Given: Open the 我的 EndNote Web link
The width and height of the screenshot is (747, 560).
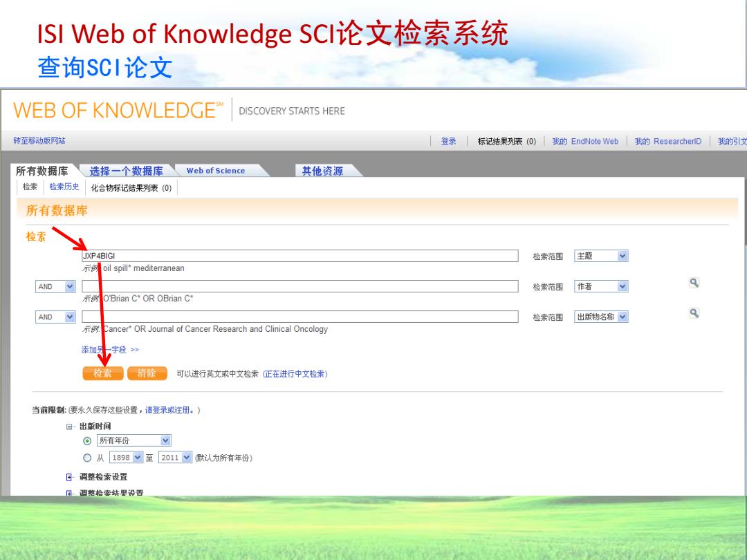Looking at the screenshot, I should coord(585,142).
